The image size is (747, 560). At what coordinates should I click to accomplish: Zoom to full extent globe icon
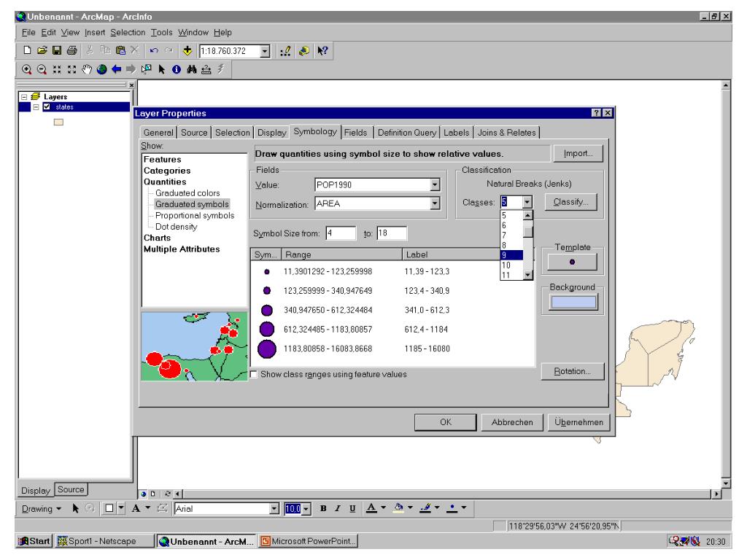(x=101, y=69)
